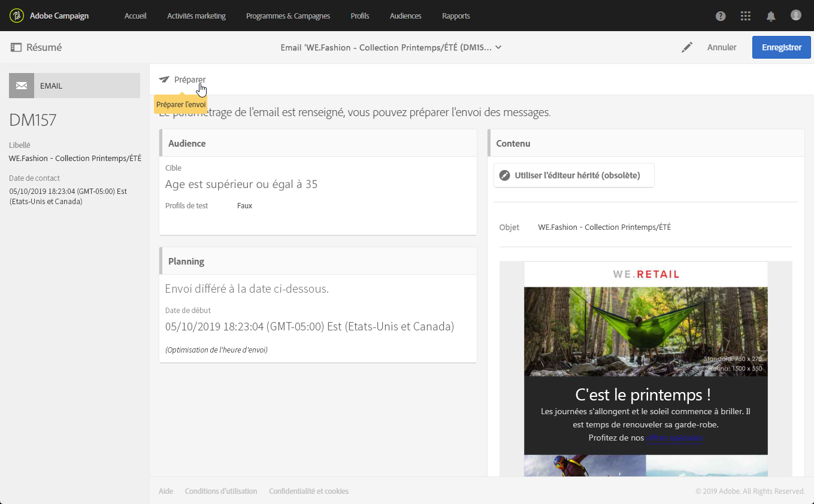The width and height of the screenshot is (814, 504).
Task: Click the Enregistrer button
Action: pos(781,47)
